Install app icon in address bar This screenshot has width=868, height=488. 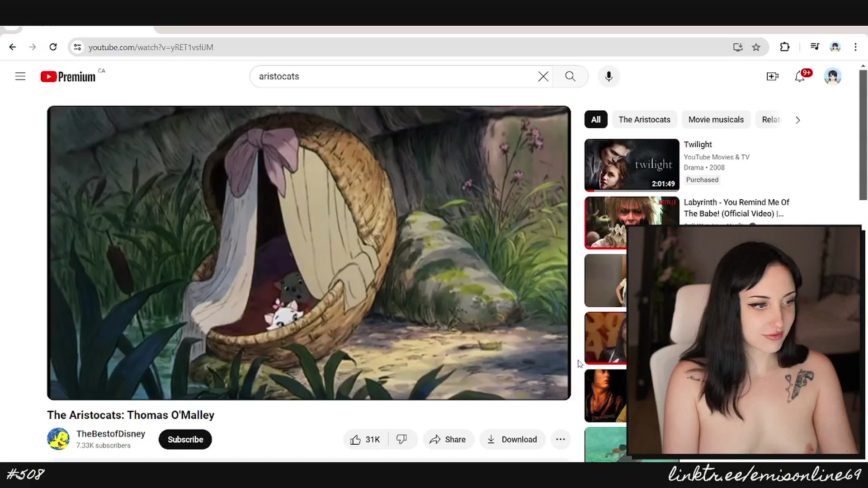click(x=738, y=47)
